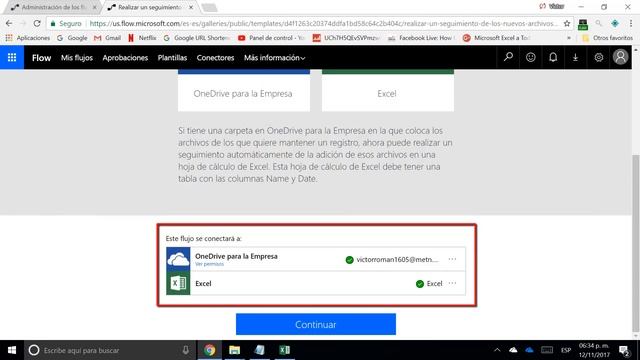The image size is (640, 360).
Task: Open feedback smiley icon
Action: tap(531, 57)
